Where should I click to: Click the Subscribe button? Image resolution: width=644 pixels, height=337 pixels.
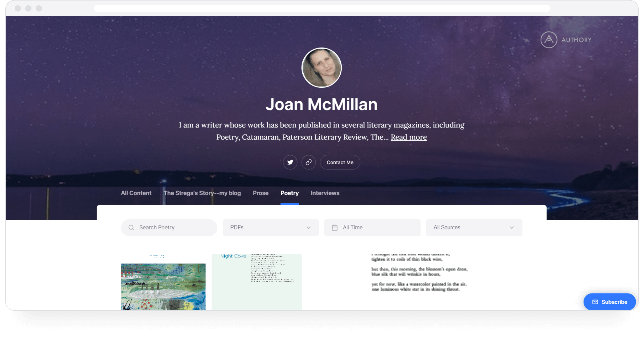pos(609,302)
